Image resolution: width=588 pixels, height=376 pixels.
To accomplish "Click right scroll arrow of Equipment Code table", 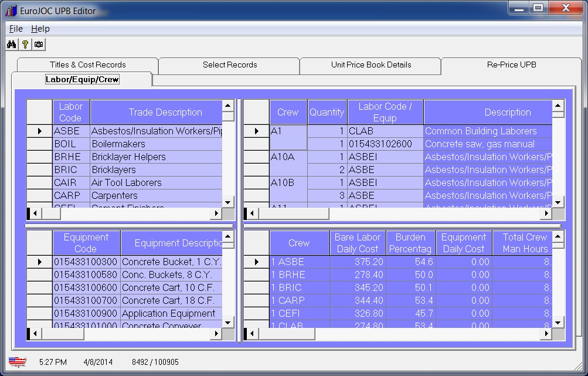I will tap(216, 334).
